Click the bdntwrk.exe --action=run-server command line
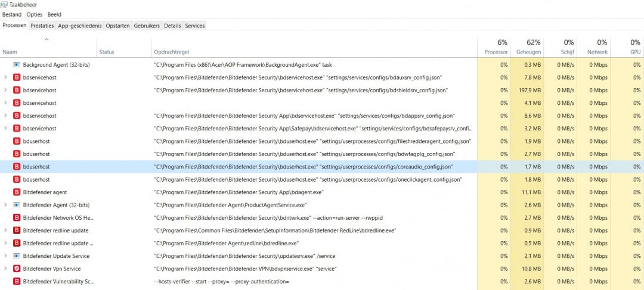 268,218
